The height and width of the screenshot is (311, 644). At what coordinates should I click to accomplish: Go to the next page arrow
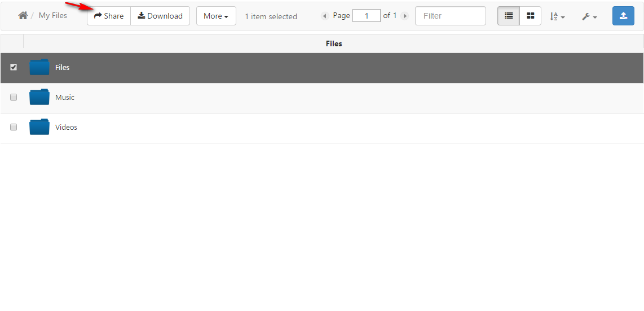point(405,16)
